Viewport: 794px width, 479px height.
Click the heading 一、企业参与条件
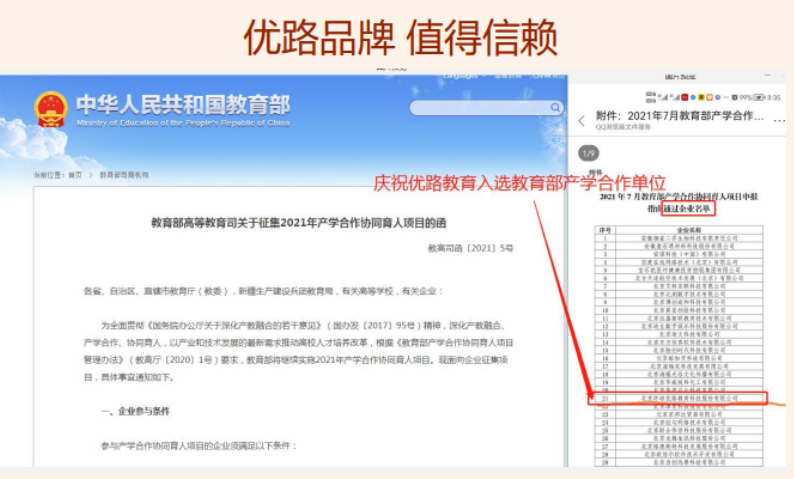click(135, 411)
